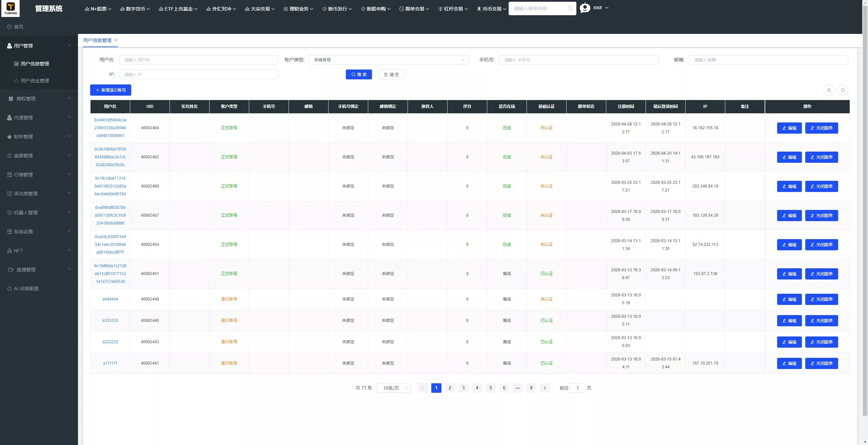
Task: Open the 外汇对冲 top menu
Action: pos(221,9)
